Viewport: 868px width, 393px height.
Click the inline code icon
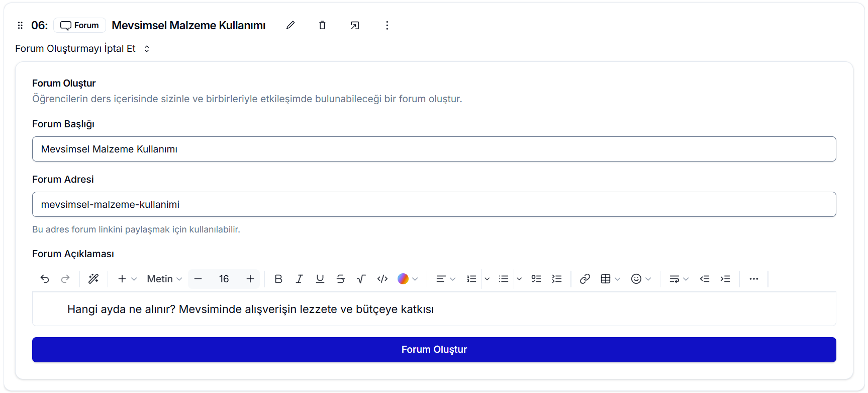382,279
